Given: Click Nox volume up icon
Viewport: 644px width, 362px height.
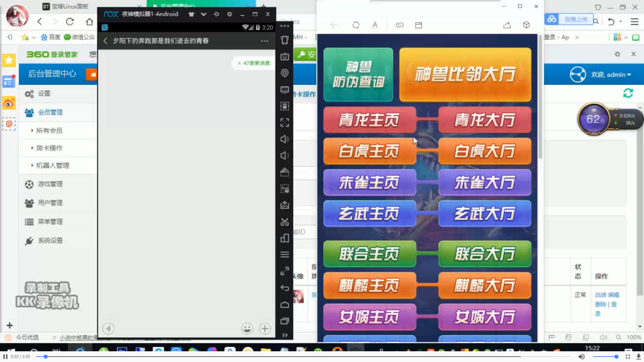Looking at the screenshot, I should pos(285,139).
